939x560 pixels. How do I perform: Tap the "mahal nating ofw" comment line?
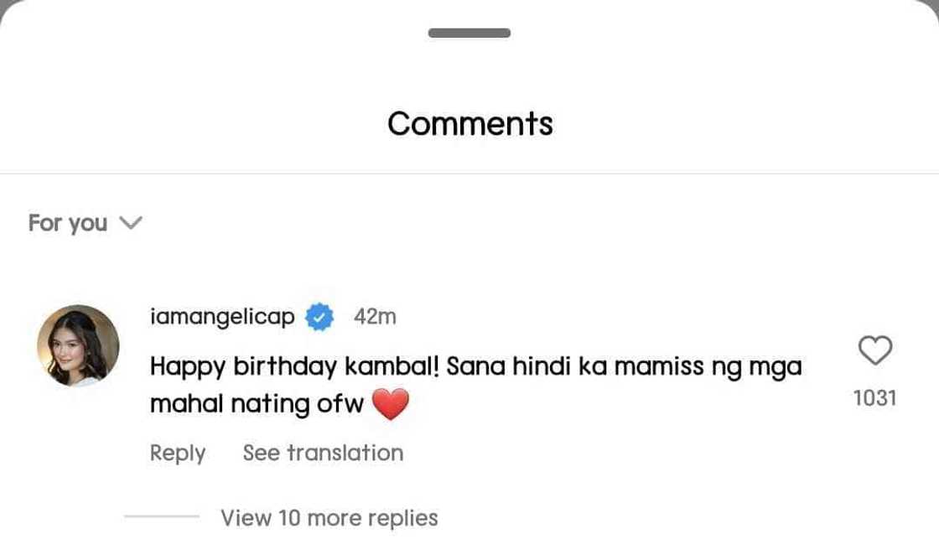pyautogui.click(x=257, y=404)
